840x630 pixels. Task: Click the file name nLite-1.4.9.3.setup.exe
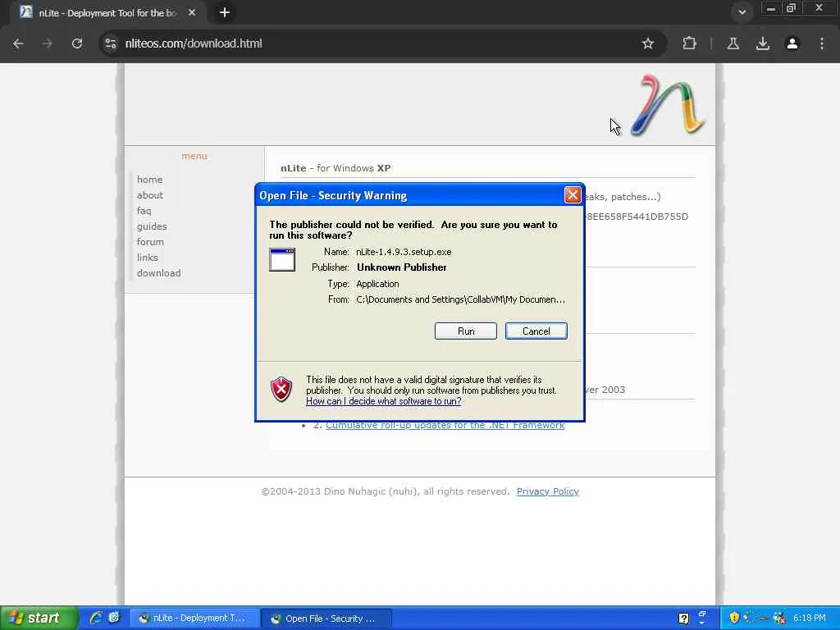coord(404,252)
